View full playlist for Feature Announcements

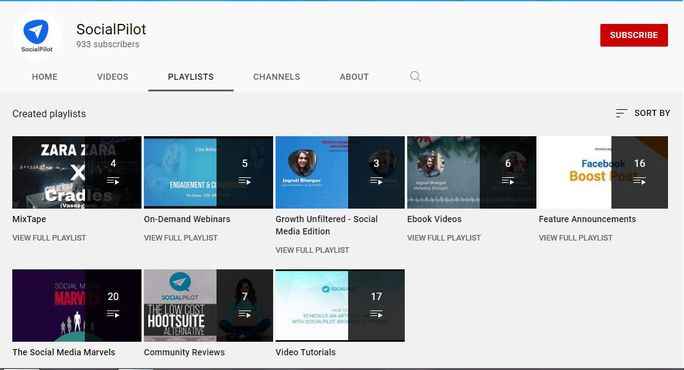click(x=575, y=238)
